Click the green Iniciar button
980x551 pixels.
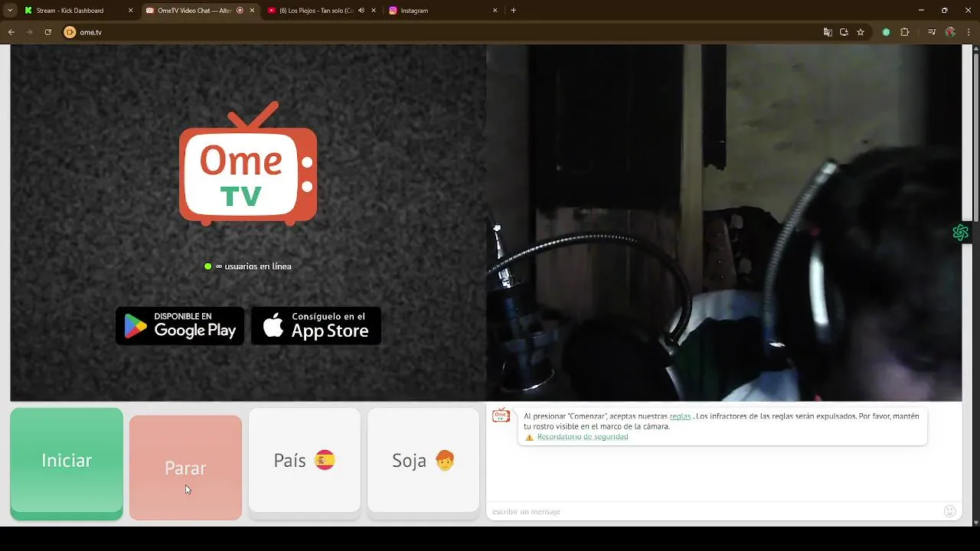pos(67,463)
